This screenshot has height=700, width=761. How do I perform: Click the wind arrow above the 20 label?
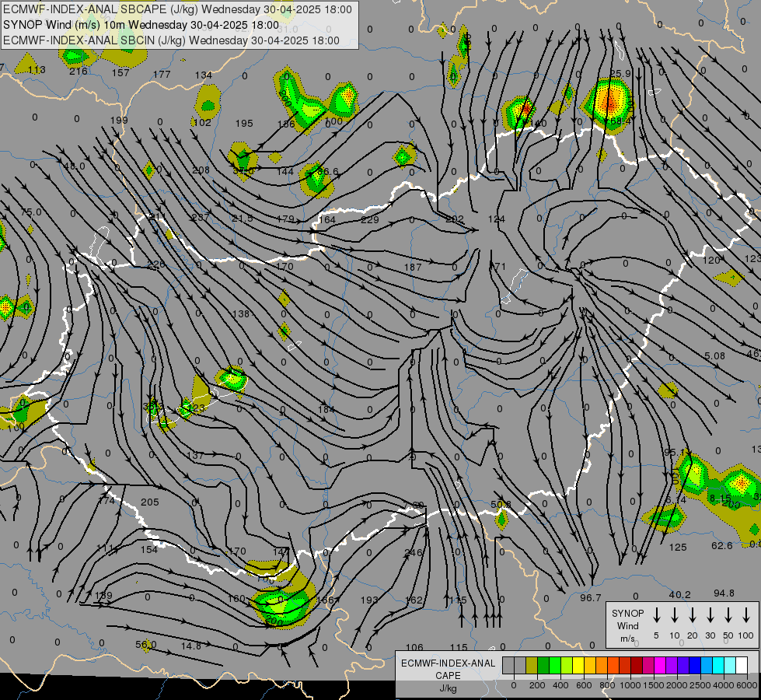(x=692, y=615)
